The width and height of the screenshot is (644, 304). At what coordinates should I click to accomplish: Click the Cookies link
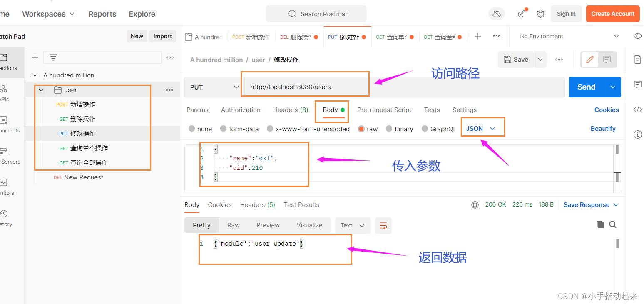tap(607, 110)
